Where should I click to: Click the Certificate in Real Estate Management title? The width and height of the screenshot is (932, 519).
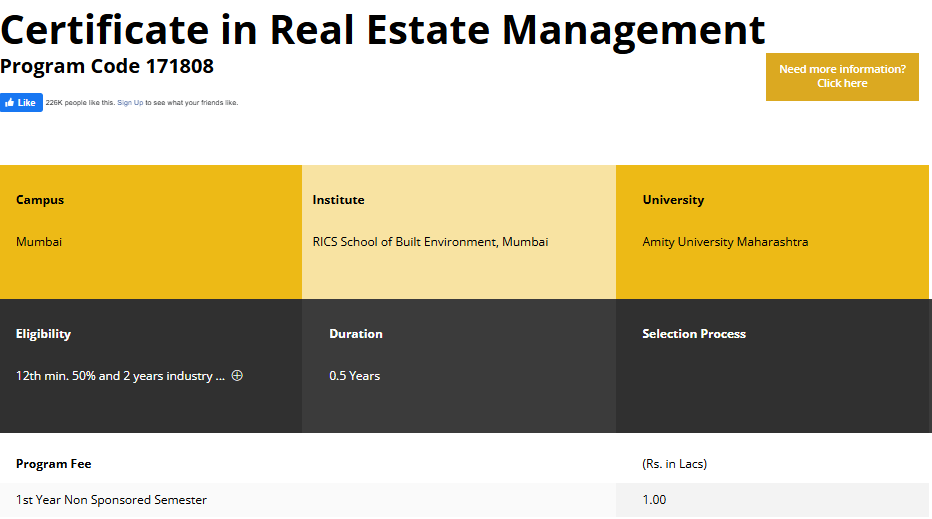(382, 30)
